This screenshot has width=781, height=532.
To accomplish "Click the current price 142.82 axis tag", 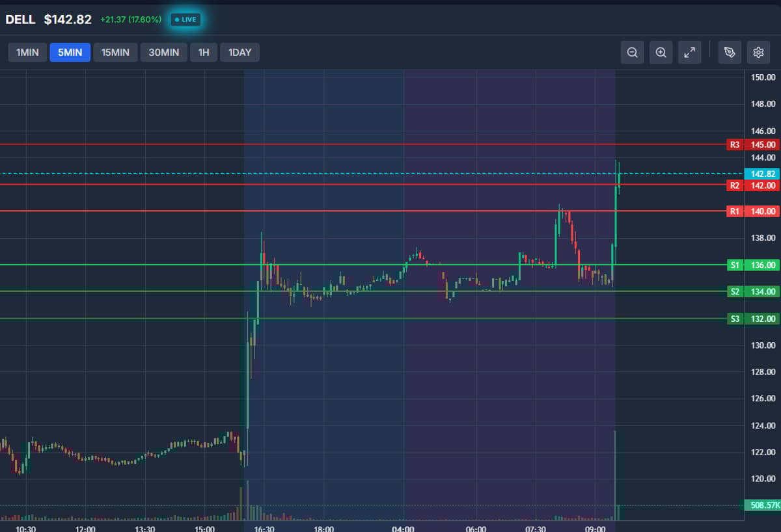I will tap(763, 174).
